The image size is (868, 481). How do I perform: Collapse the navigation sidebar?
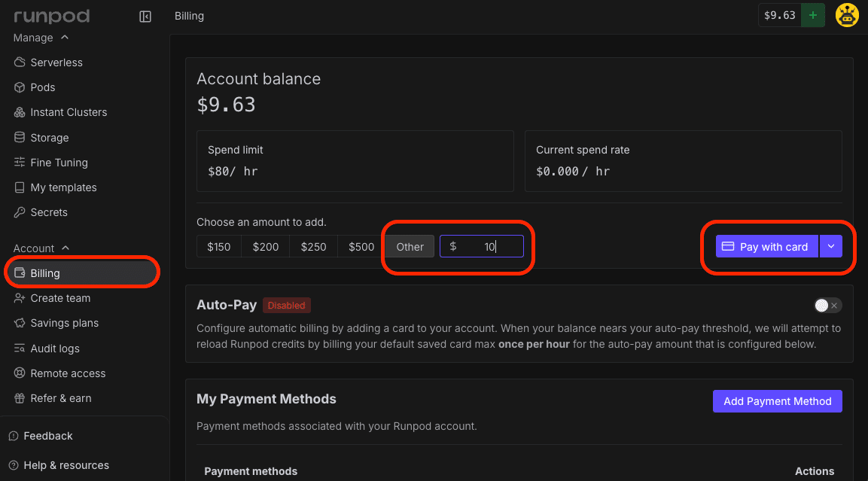click(x=145, y=16)
